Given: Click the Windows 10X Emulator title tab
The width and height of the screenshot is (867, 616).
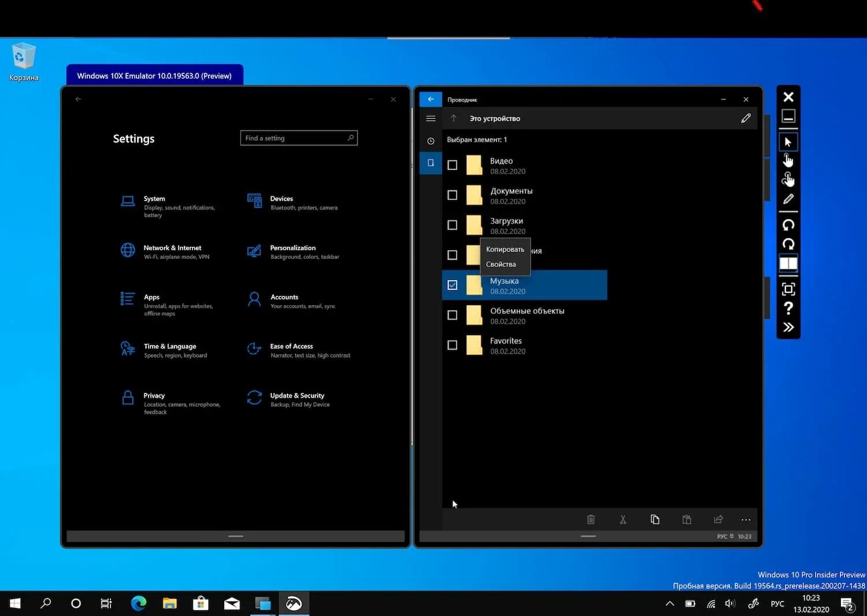Looking at the screenshot, I should (154, 75).
